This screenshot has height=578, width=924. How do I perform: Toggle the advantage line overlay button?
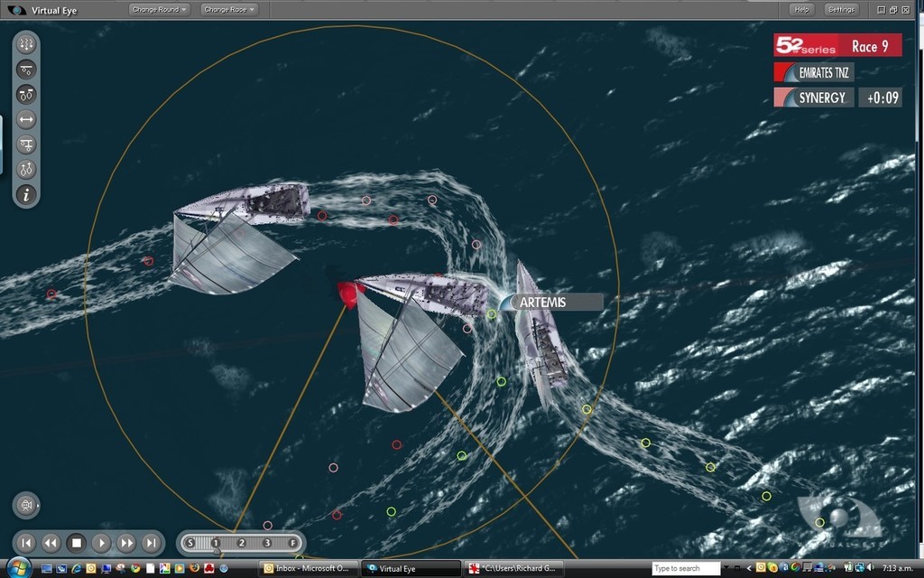(x=26, y=144)
